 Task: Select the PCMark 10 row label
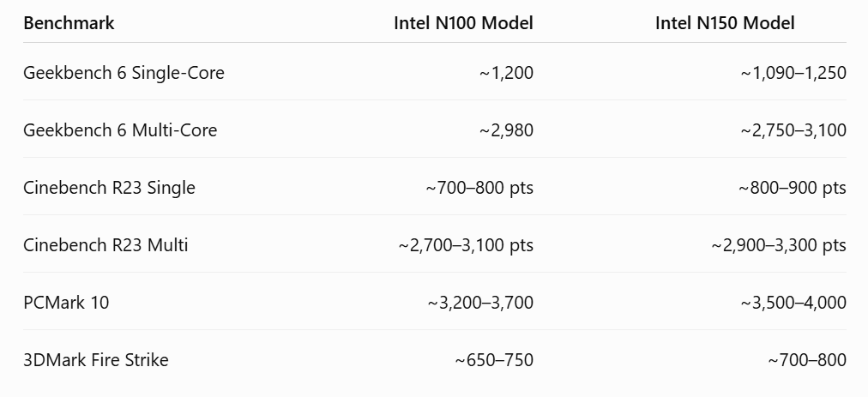point(66,303)
